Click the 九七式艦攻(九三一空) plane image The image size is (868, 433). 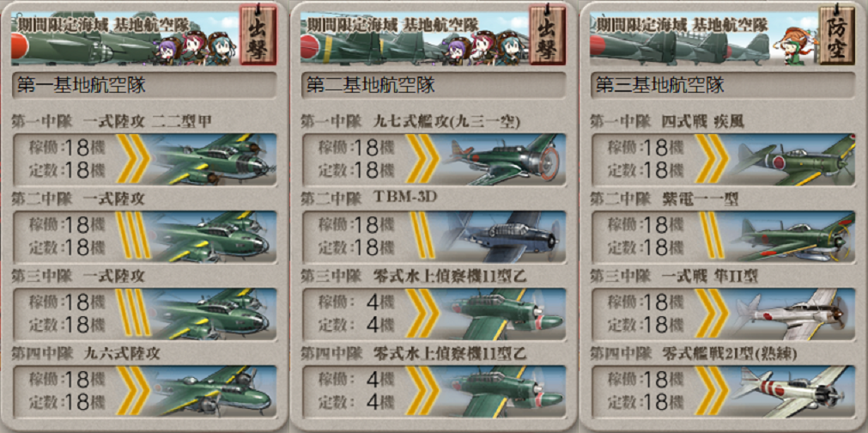(x=502, y=159)
